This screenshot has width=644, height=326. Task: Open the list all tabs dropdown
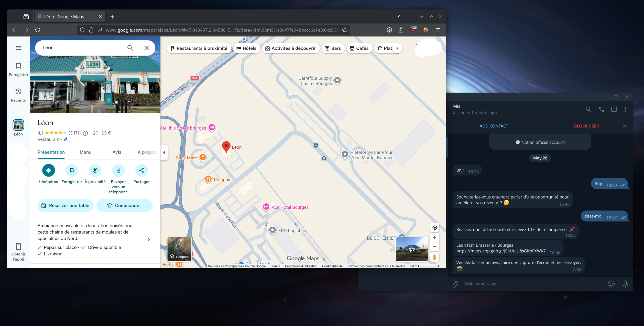(398, 16)
